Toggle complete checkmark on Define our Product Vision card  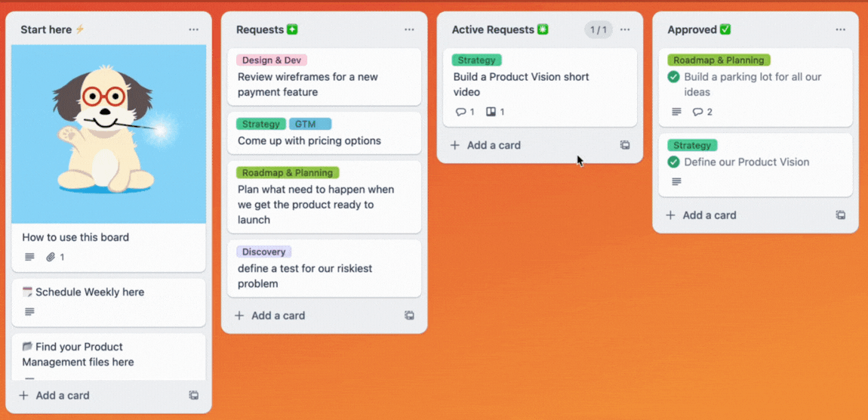pyautogui.click(x=674, y=162)
